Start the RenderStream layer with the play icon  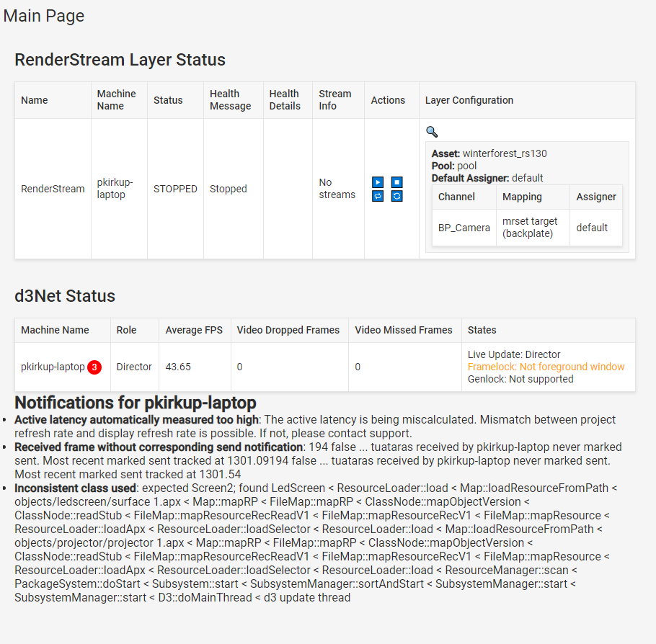tap(377, 182)
